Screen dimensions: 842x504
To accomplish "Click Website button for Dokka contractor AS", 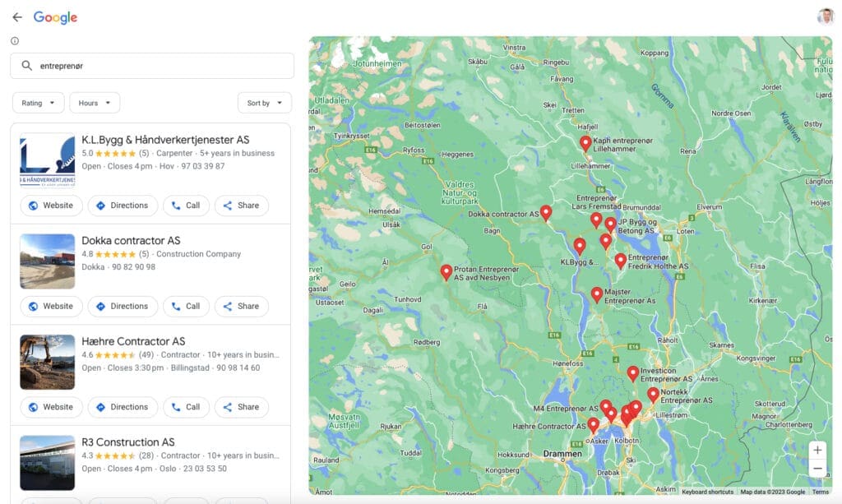I will [x=50, y=306].
